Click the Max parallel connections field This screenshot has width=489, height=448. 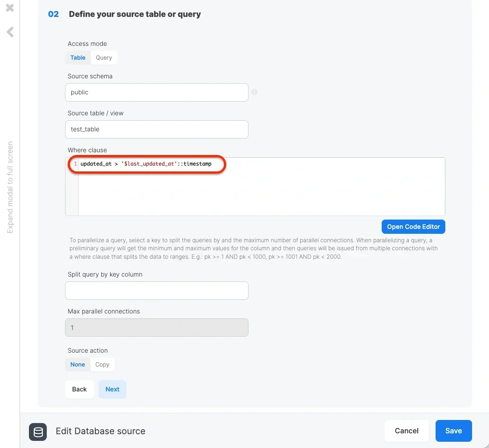(156, 327)
